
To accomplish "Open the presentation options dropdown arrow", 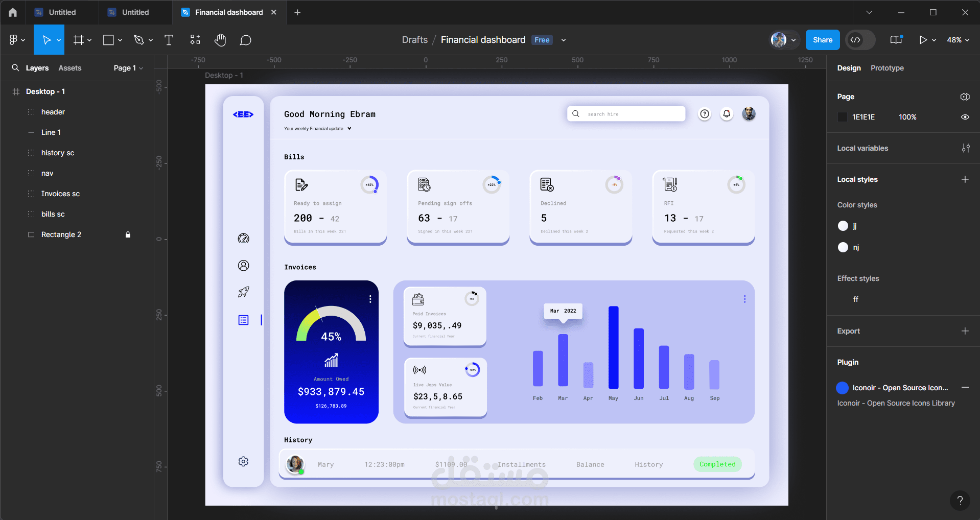I will [934, 40].
